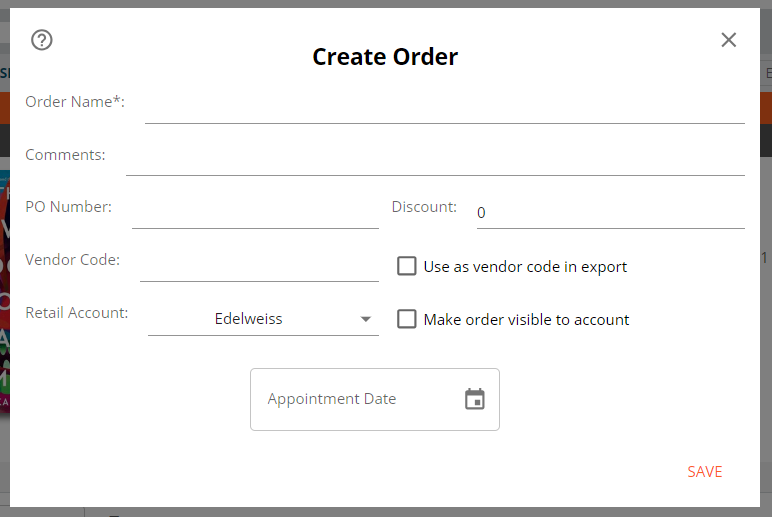Click the 'Make order visible to account' label text

click(526, 320)
